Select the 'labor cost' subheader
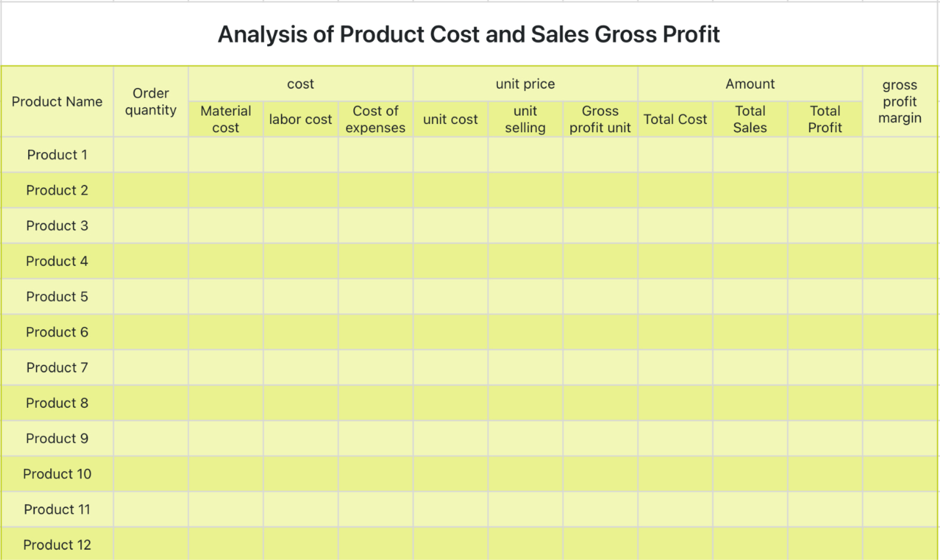The height and width of the screenshot is (560, 940). [300, 119]
